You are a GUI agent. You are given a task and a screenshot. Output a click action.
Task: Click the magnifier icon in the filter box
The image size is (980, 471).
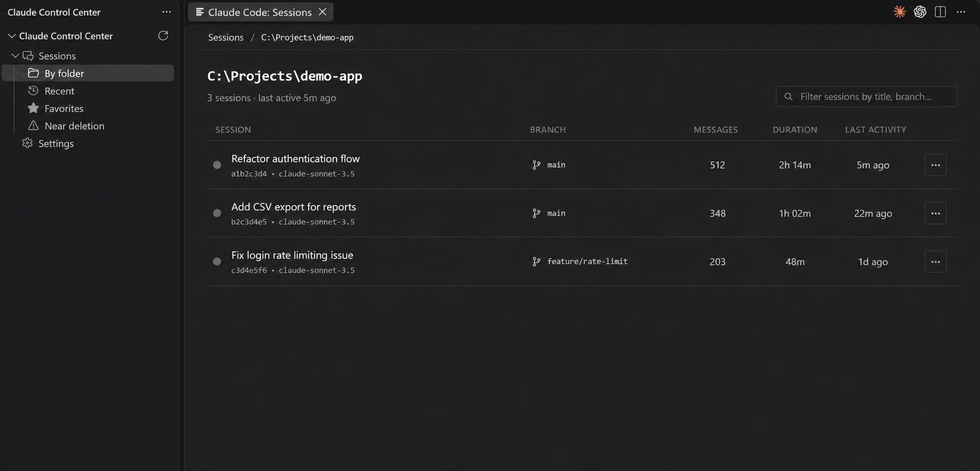pos(789,96)
